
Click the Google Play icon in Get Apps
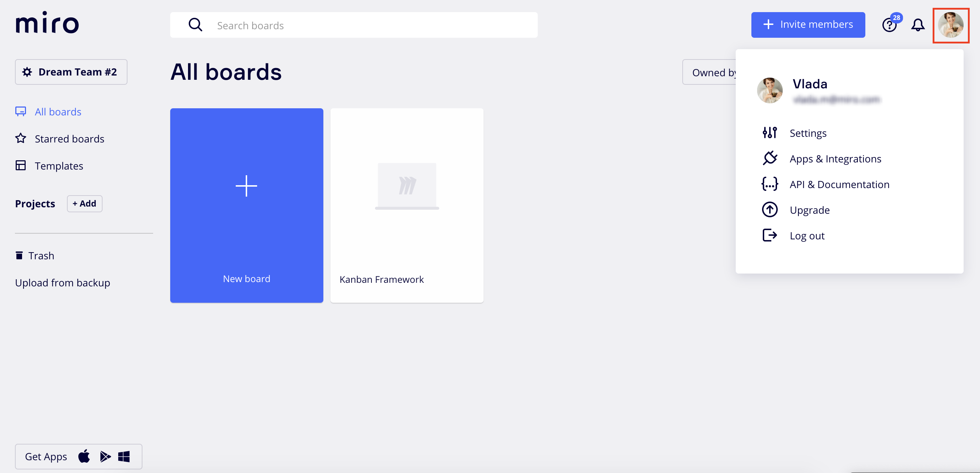pos(105,456)
